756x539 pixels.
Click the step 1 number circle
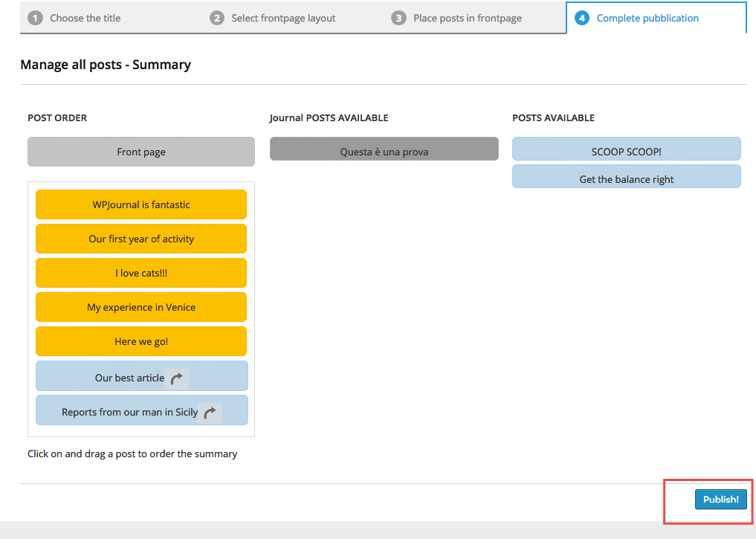pyautogui.click(x=35, y=18)
